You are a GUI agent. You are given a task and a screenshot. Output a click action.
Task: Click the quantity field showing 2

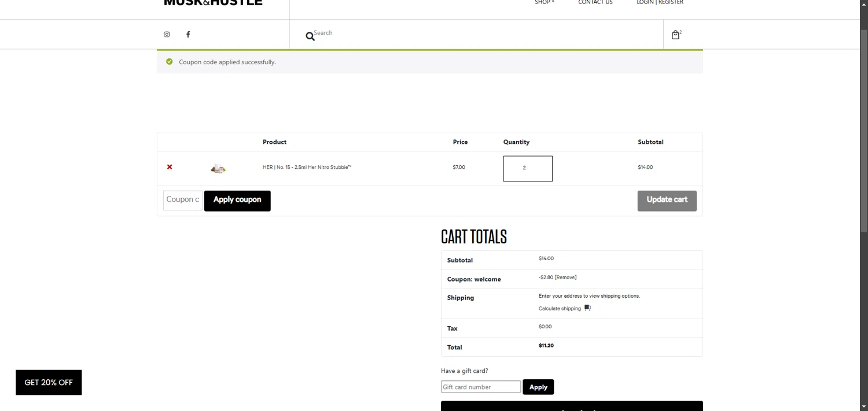528,168
